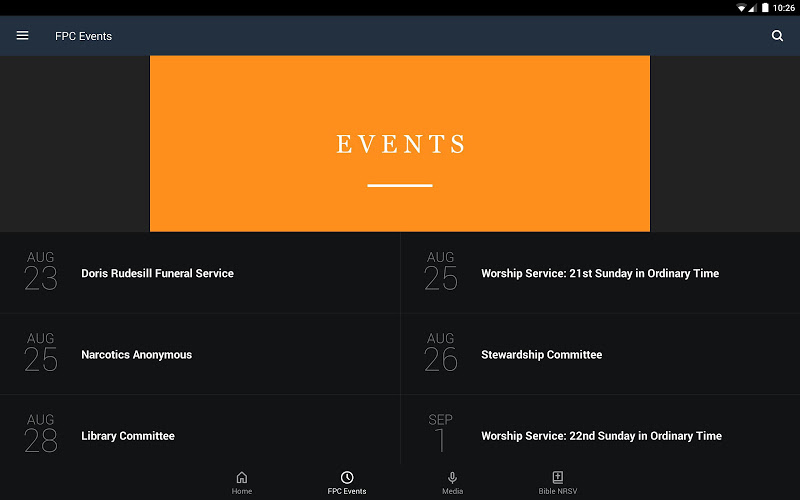
Task: Check the Wi-Fi status icon
Action: click(741, 8)
